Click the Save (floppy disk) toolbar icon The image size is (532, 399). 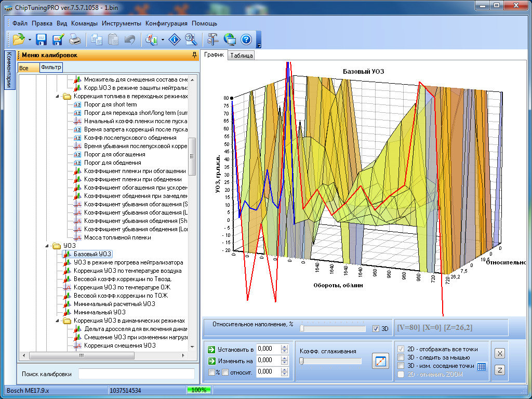42,39
